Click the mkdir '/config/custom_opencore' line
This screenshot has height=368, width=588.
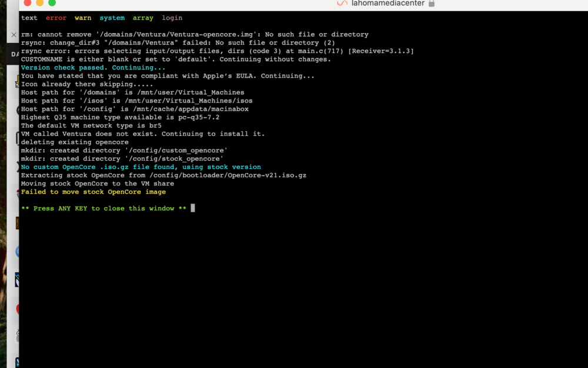coord(124,150)
